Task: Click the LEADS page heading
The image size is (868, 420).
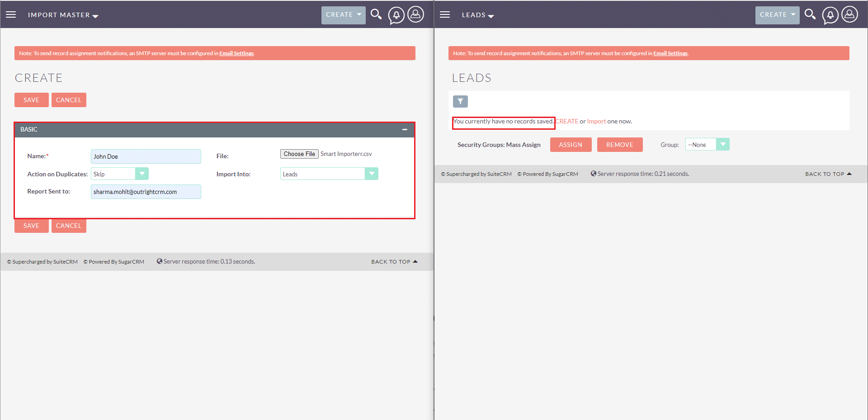Action: 472,78
